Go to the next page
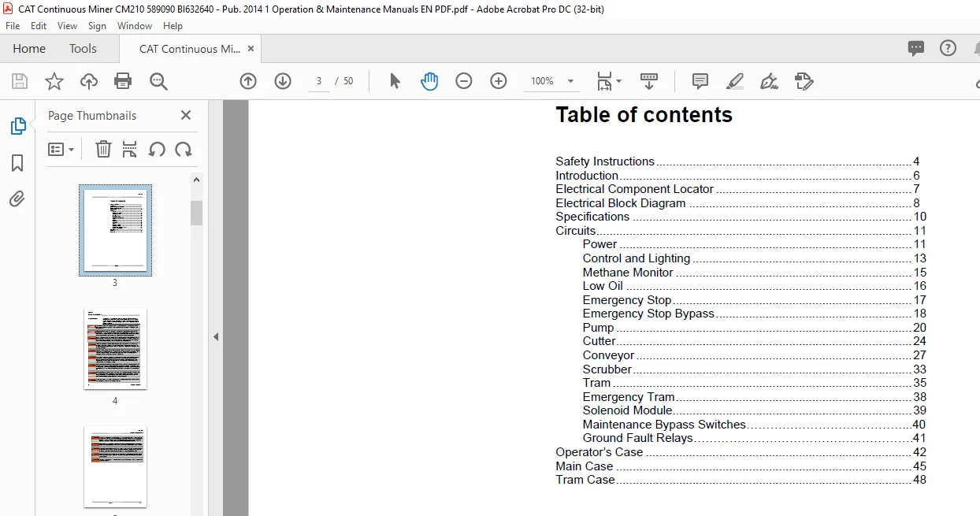 [283, 81]
